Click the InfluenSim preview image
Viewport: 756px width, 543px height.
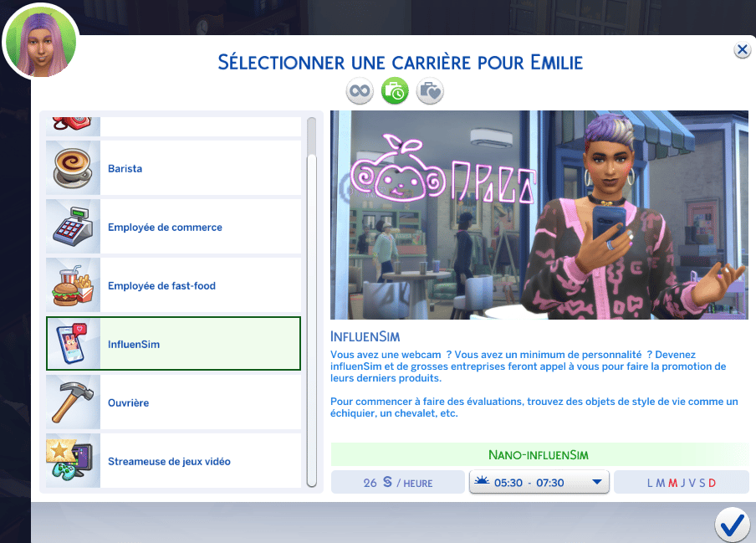539,215
